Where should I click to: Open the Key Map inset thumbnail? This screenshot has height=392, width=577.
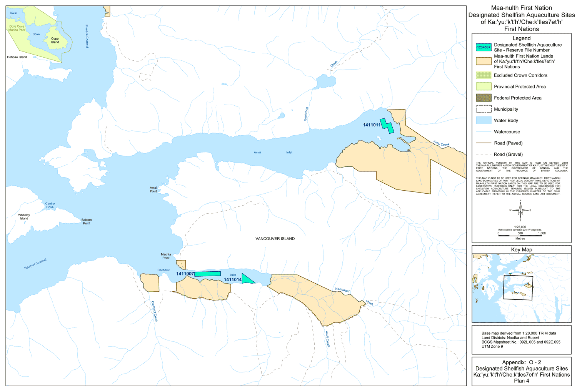(x=521, y=288)
